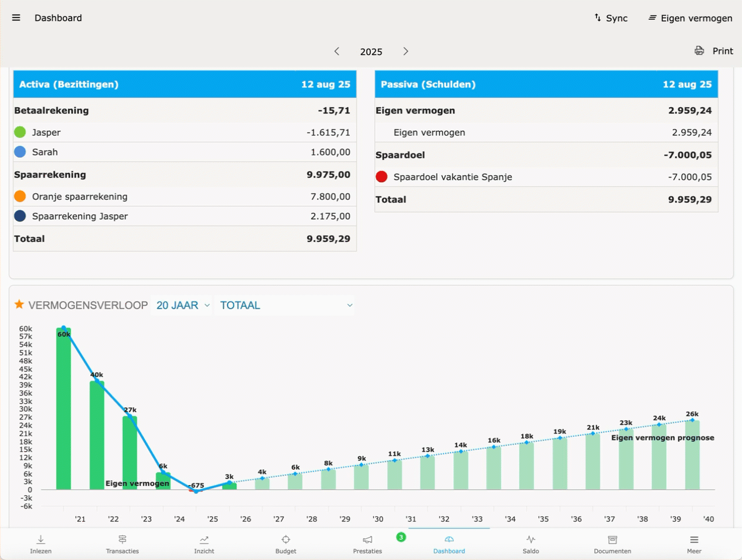Expand the 20 JAAR period dropdown
Image resolution: width=742 pixels, height=560 pixels.
pos(183,305)
